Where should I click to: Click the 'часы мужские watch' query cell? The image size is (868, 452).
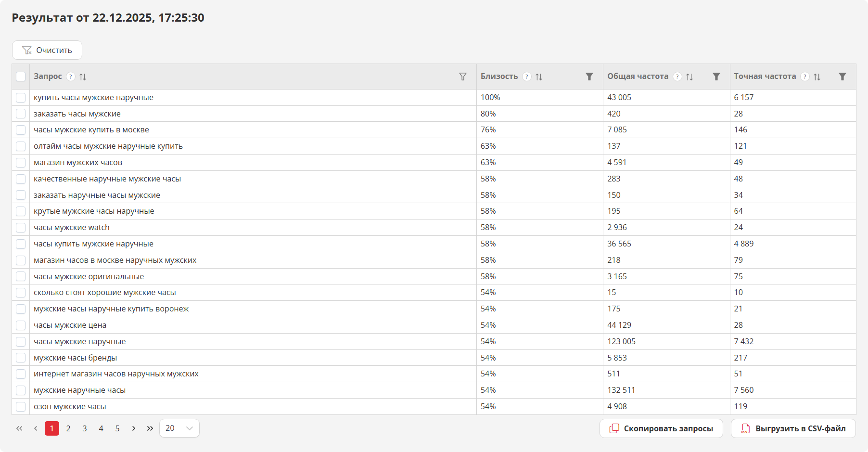(72, 228)
